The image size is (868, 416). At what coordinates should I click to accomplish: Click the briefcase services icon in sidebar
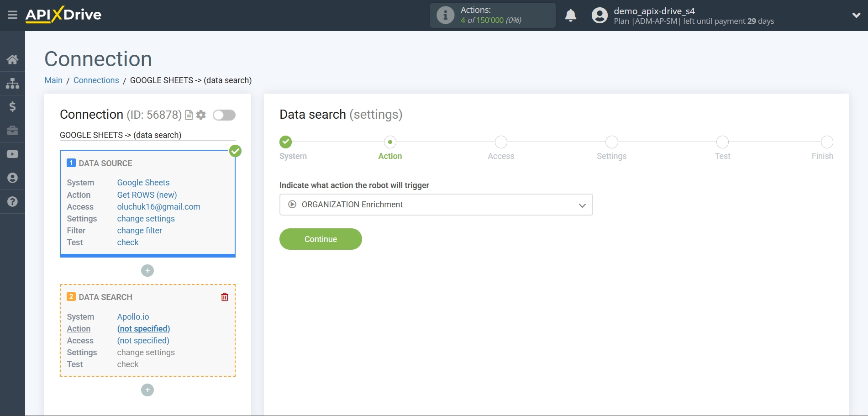pyautogui.click(x=12, y=131)
